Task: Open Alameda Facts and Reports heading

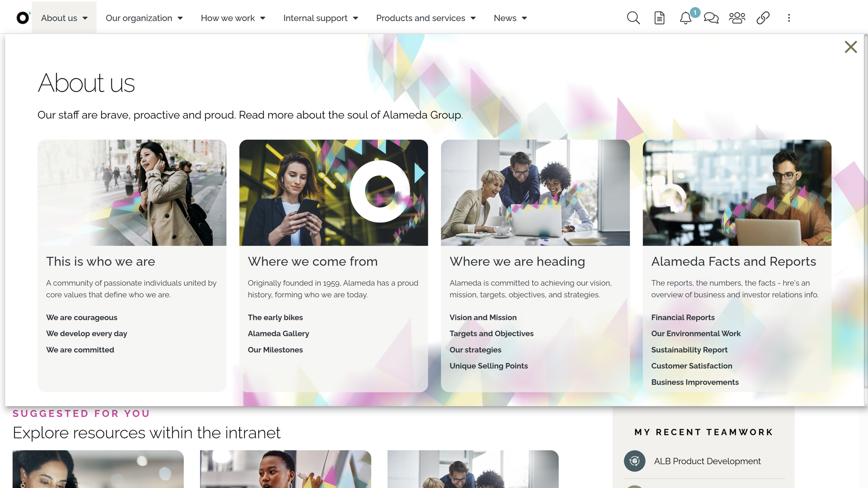Action: 733,262
